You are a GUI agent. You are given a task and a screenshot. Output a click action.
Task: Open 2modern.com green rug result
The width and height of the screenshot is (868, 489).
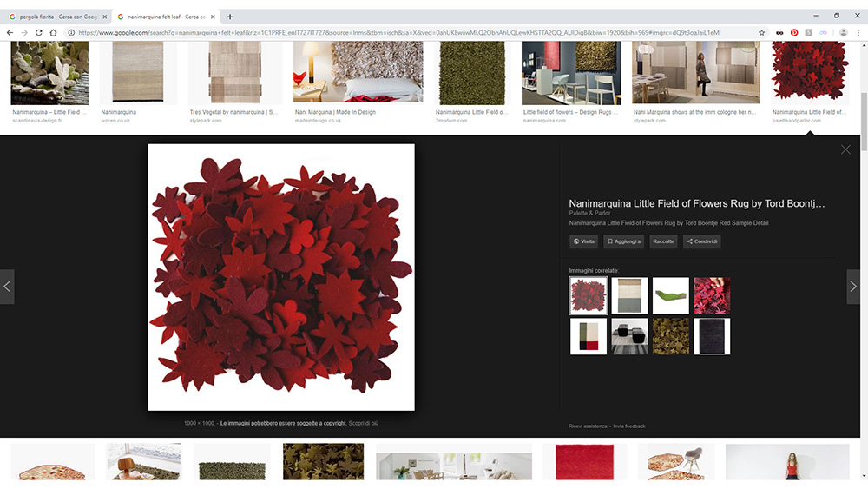coord(471,73)
